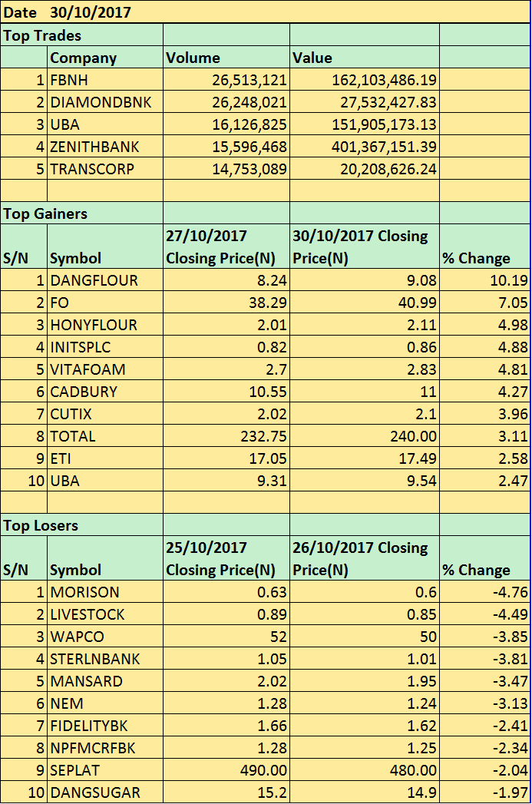
Task: Click WAPCO % change -3.85 cell
Action: click(x=485, y=637)
